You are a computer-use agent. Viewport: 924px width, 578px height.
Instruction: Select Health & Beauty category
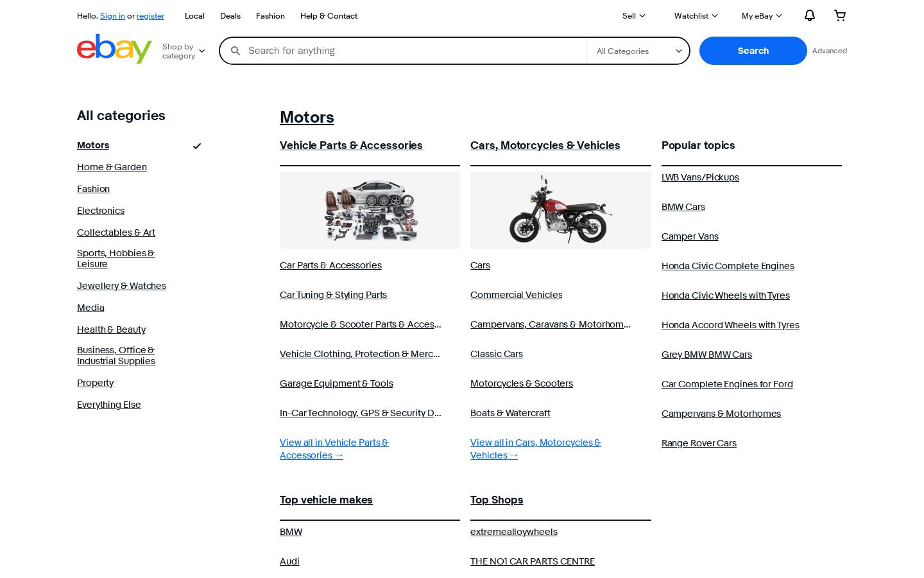(111, 329)
